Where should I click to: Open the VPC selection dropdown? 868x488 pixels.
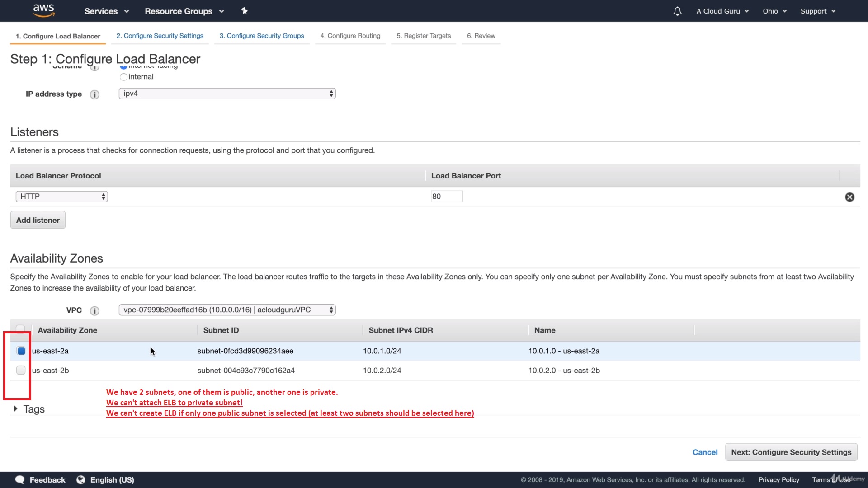[227, 310]
